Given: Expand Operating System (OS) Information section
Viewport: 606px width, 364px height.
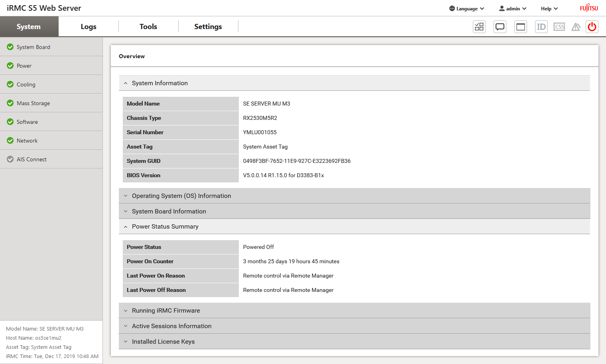Looking at the screenshot, I should pyautogui.click(x=181, y=196).
